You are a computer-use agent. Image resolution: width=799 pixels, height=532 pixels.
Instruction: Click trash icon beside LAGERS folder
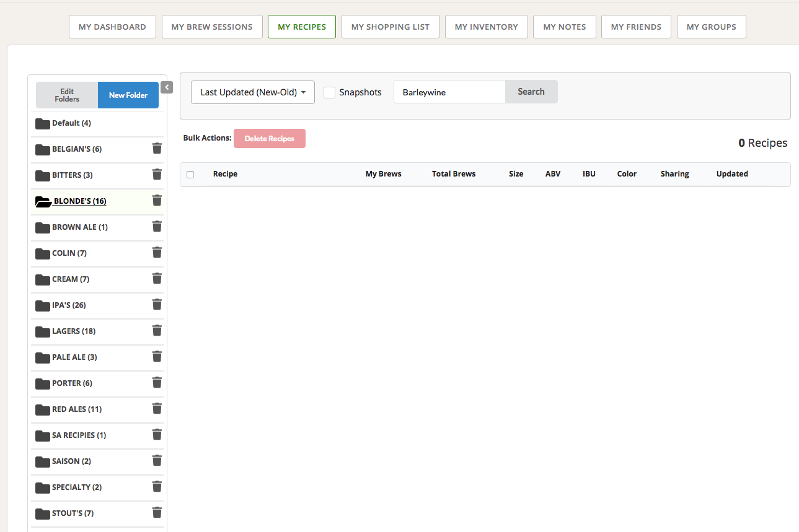click(x=157, y=331)
